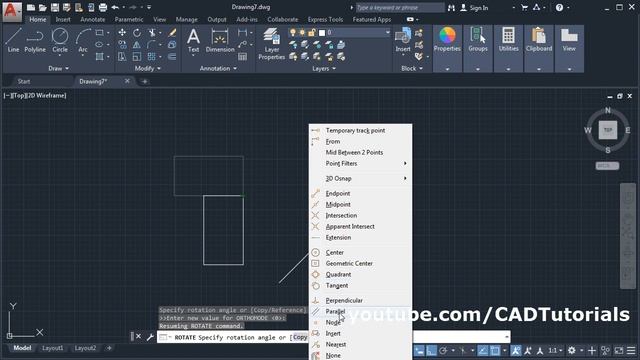Open Layer Properties manager
The height and width of the screenshot is (360, 640).
click(271, 43)
